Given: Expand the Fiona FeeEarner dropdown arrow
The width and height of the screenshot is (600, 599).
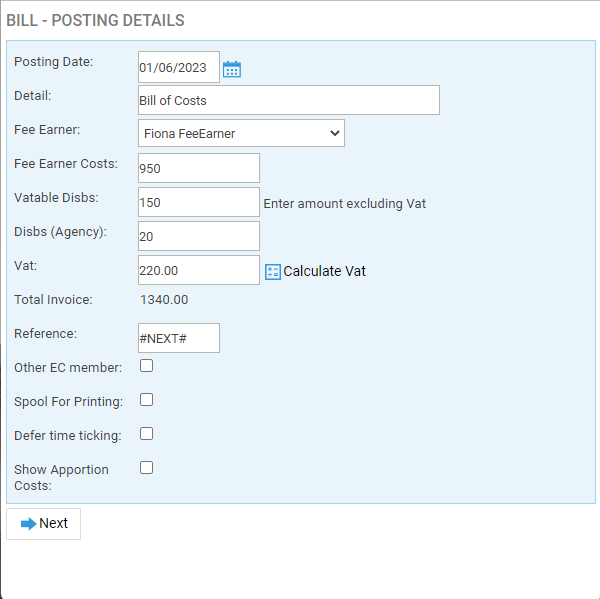Looking at the screenshot, I should click(335, 133).
